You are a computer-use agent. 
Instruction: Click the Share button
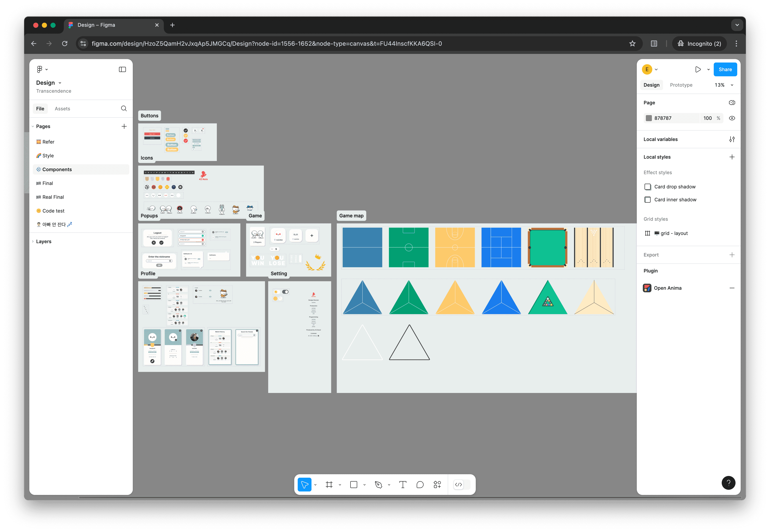725,69
